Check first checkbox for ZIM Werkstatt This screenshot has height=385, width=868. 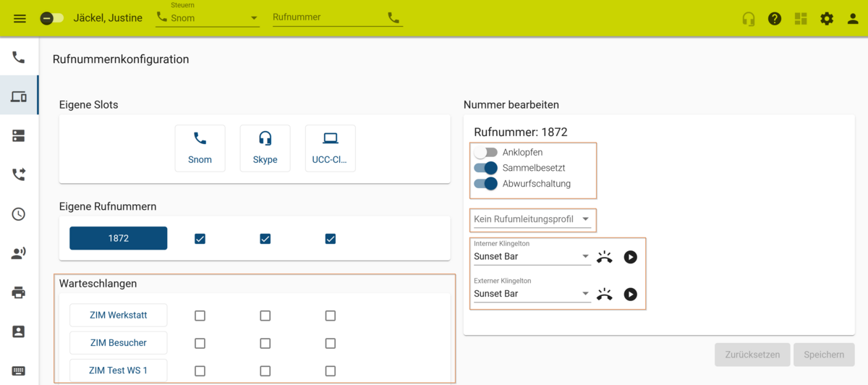(x=200, y=316)
